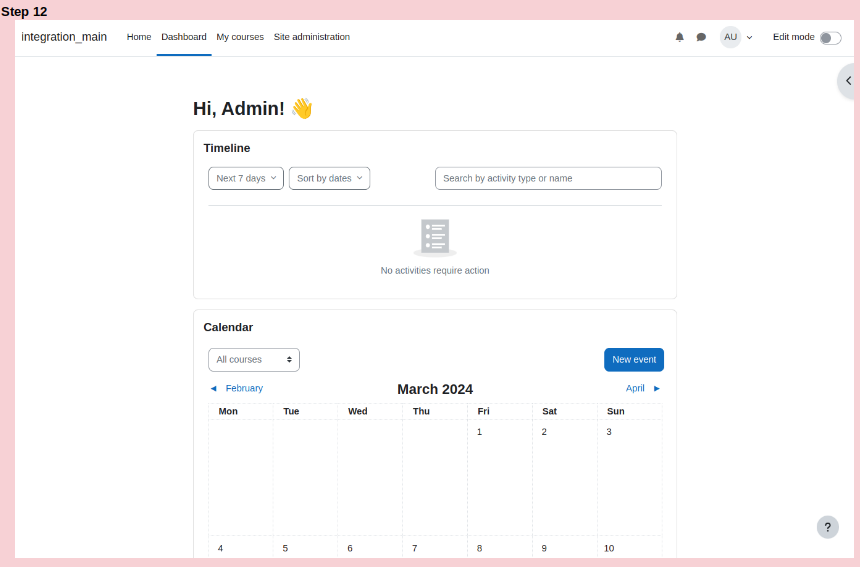Screen dimensions: 860x567
Task: Select calendar day 5
Action: pos(285,548)
